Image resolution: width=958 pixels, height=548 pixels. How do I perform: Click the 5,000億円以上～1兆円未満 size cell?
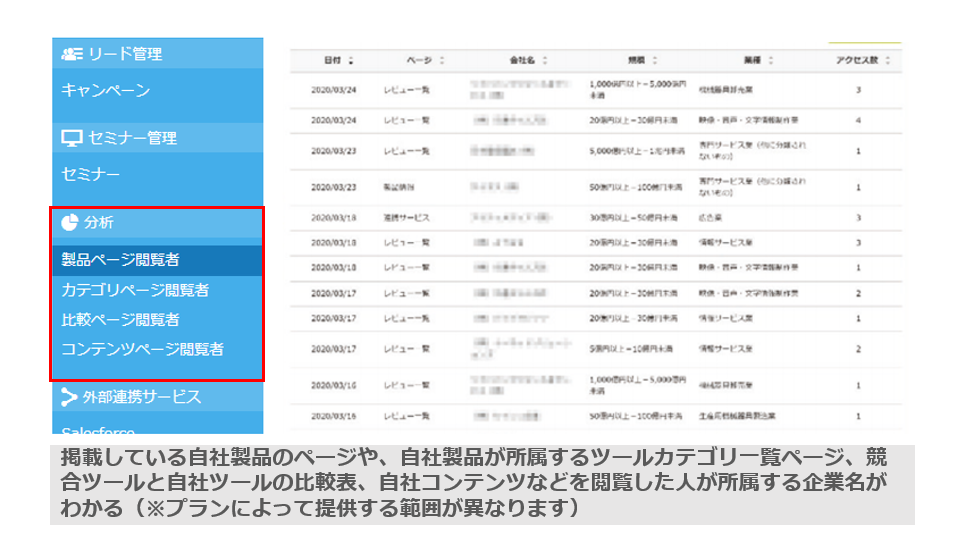pyautogui.click(x=637, y=151)
